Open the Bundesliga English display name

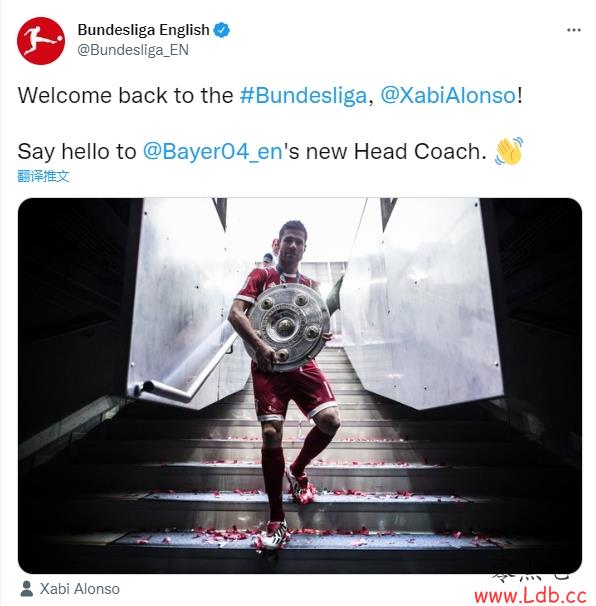(143, 30)
